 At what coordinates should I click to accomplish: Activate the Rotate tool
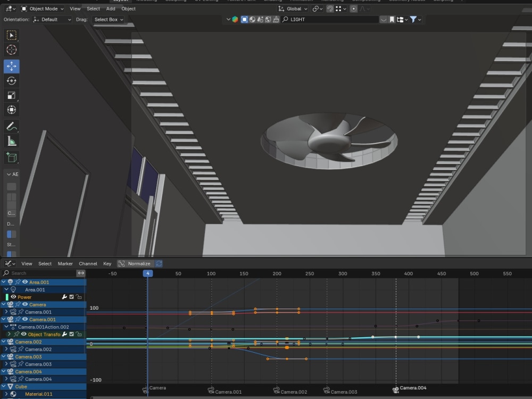(x=12, y=81)
